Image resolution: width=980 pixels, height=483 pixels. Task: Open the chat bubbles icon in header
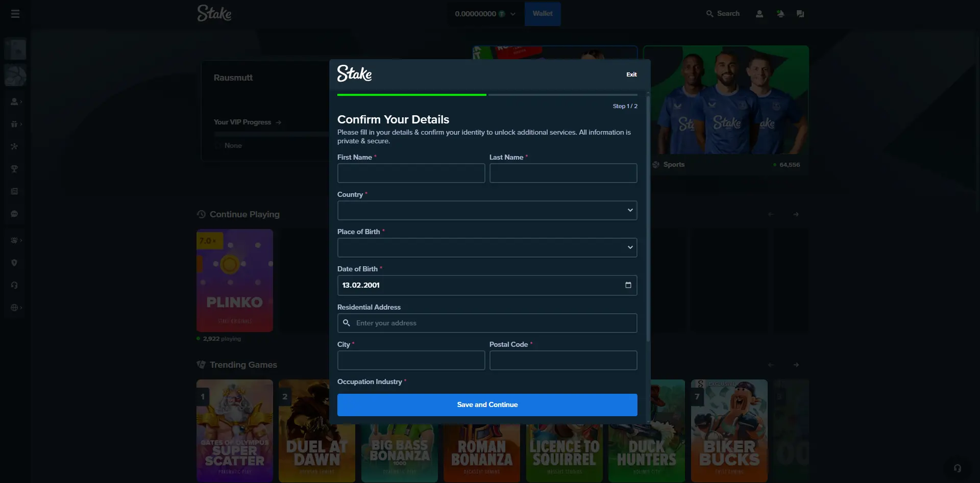tap(800, 14)
